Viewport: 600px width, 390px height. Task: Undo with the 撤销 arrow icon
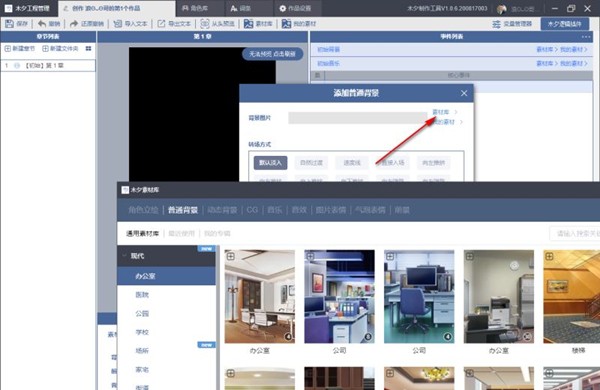coord(42,24)
